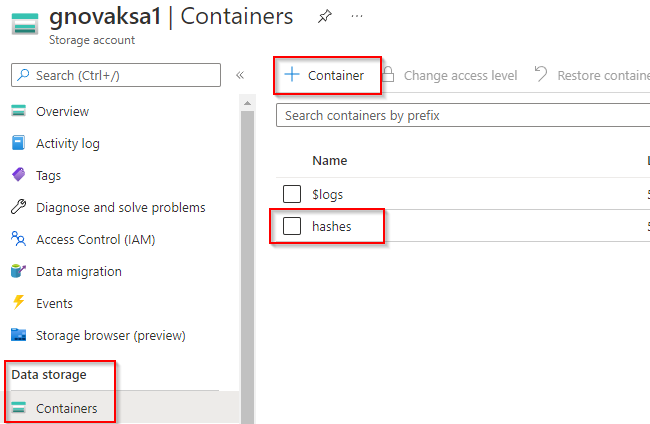Click Change access level button
This screenshot has width=650, height=424.
[449, 75]
